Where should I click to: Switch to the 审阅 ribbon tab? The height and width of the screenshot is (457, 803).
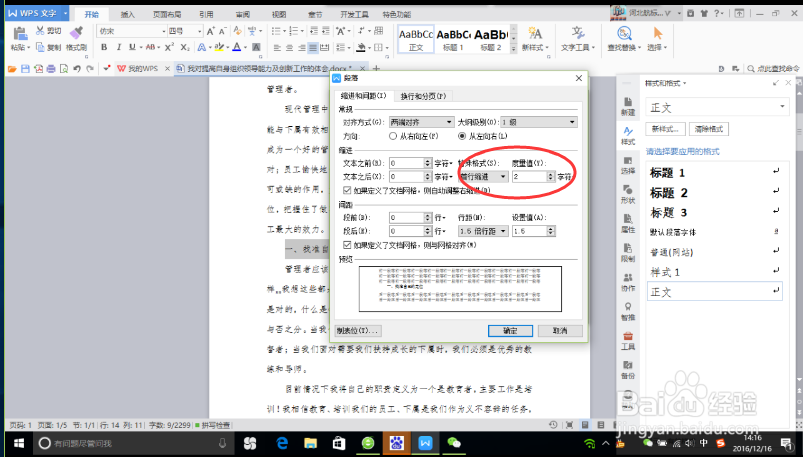pos(243,14)
